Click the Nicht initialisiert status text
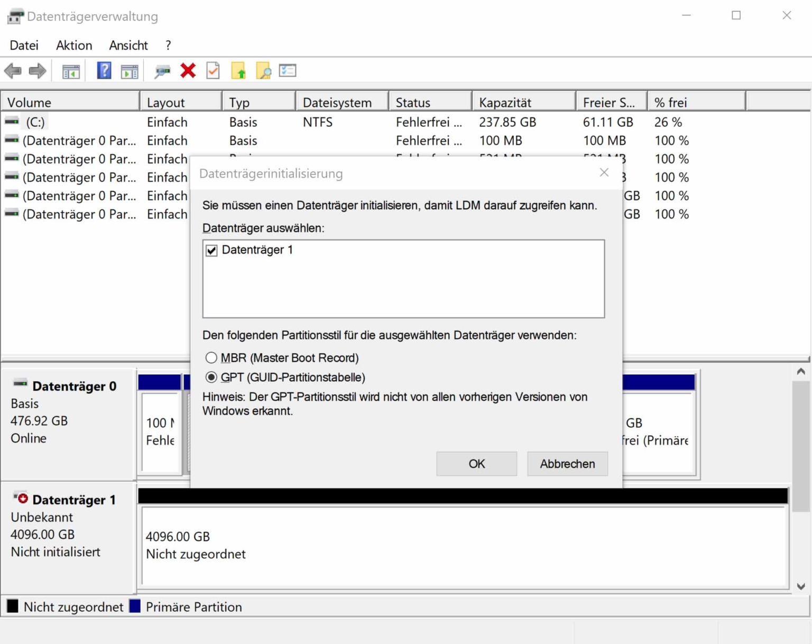The image size is (812, 644). (56, 552)
